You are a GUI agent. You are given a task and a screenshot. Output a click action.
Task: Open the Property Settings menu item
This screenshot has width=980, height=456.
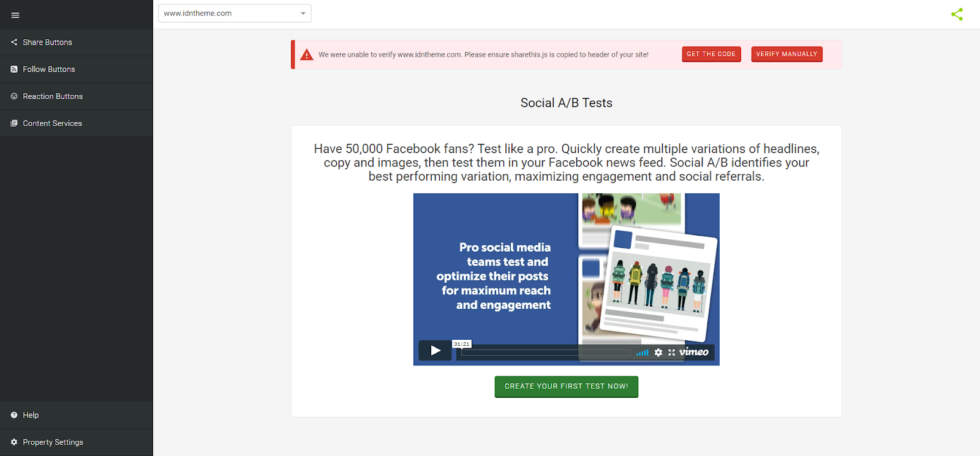(x=76, y=442)
